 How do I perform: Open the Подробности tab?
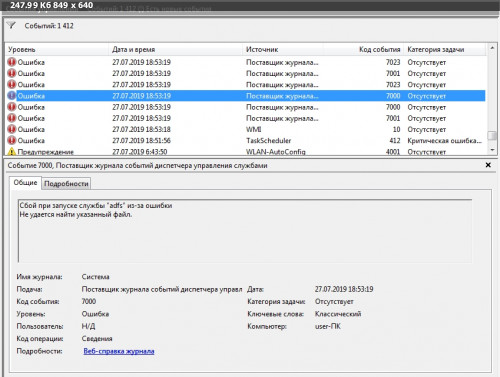(66, 184)
